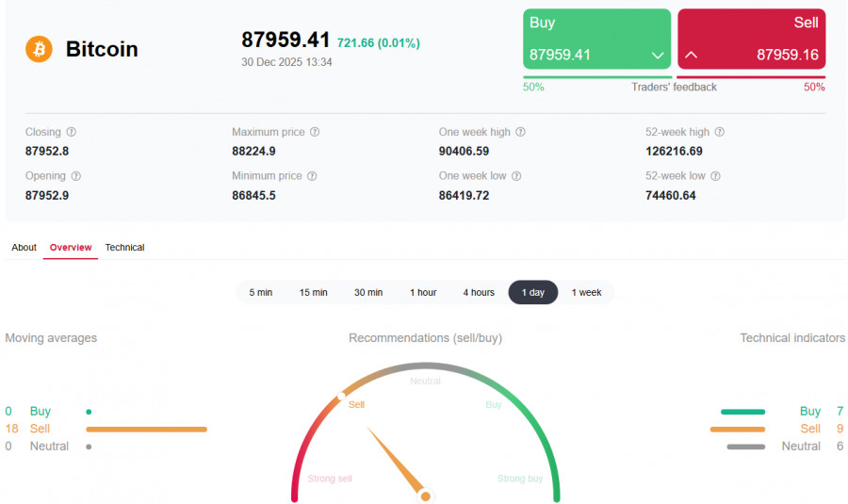Select the 1 hour timeframe
This screenshot has height=504, width=848.
click(423, 293)
